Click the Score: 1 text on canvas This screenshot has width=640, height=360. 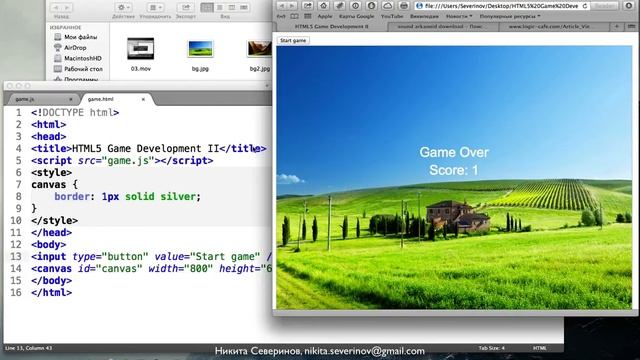coord(453,170)
